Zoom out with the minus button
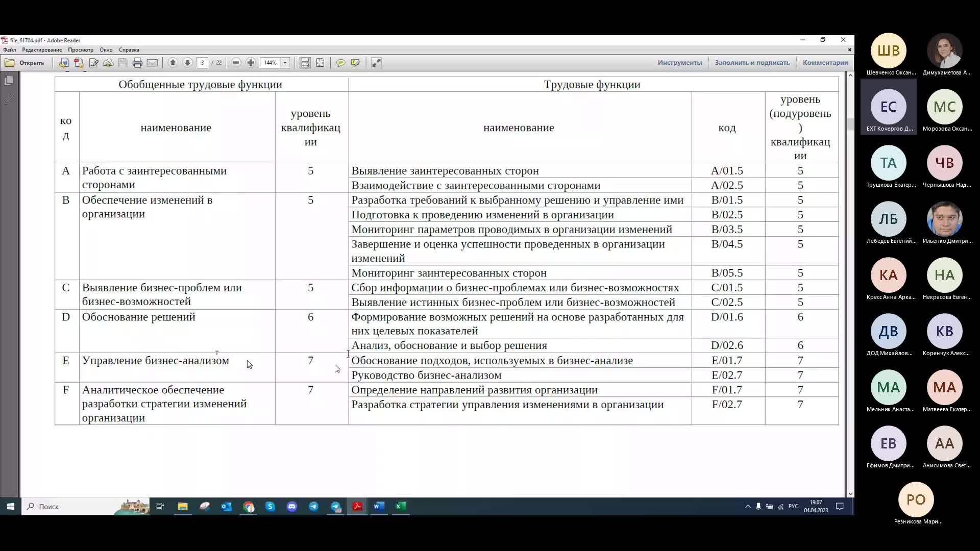Viewport: 980px width, 551px height. point(236,63)
